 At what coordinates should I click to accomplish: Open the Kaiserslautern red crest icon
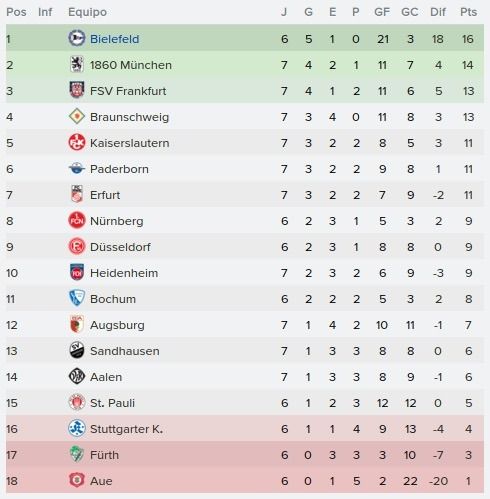pyautogui.click(x=77, y=142)
